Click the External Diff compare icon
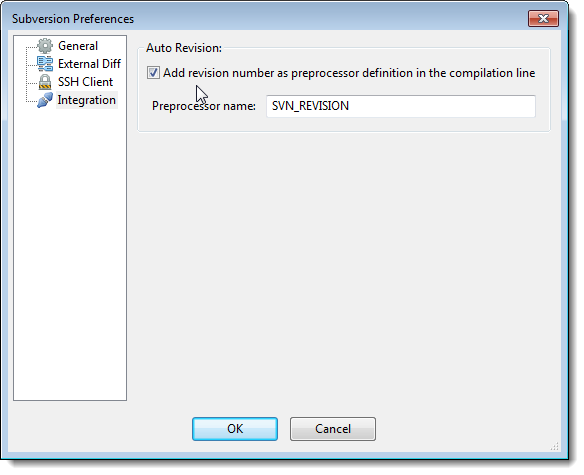The width and height of the screenshot is (584, 475). (45, 64)
